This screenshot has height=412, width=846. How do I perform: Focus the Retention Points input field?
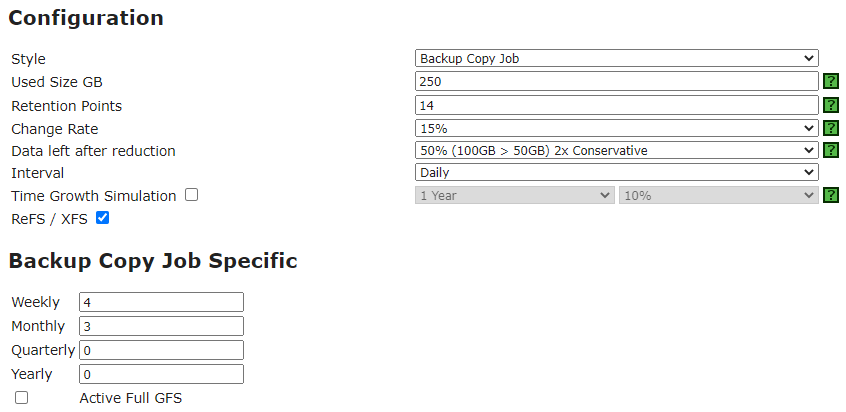[x=617, y=105]
